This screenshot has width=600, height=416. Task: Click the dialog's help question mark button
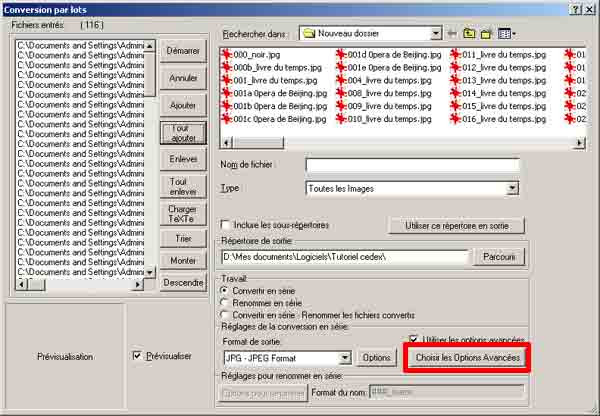coord(575,9)
